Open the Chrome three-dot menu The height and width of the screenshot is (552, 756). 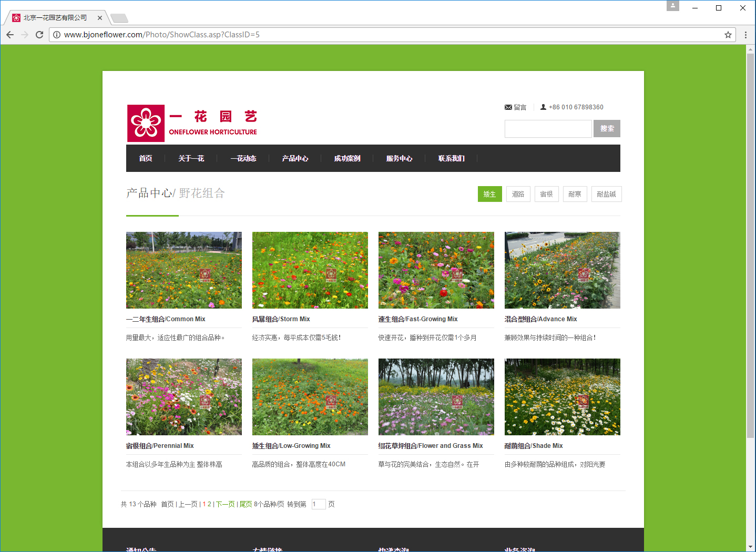point(745,35)
